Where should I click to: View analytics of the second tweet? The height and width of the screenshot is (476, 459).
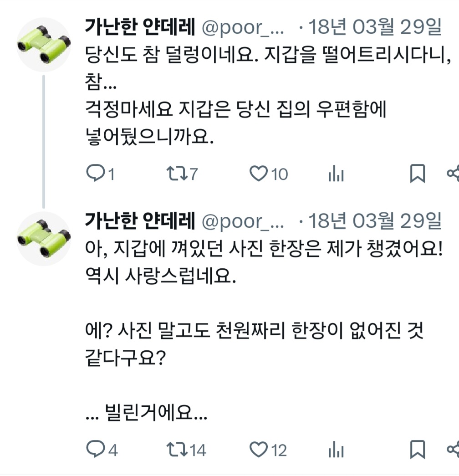tap(336, 450)
